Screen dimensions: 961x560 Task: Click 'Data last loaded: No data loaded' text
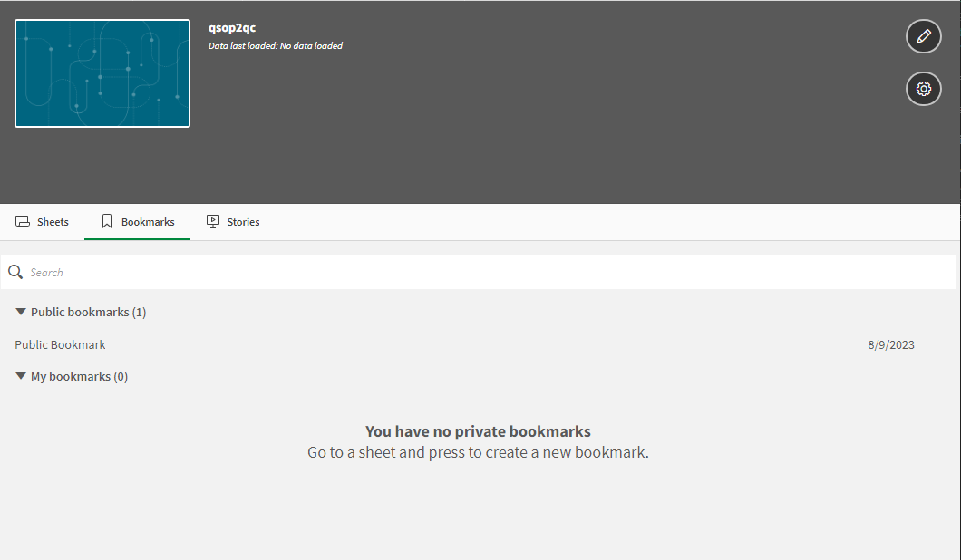coord(276,46)
